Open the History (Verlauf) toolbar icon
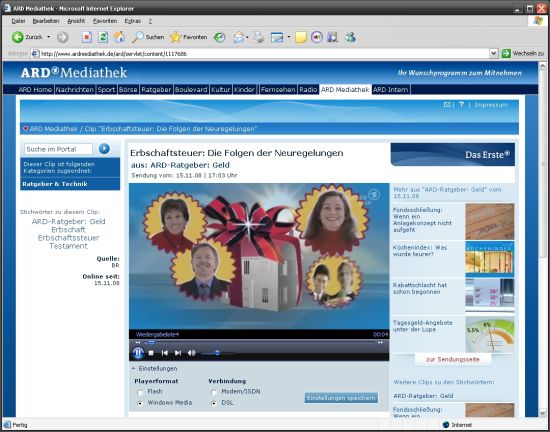The height and width of the screenshot is (432, 550). coord(220,37)
